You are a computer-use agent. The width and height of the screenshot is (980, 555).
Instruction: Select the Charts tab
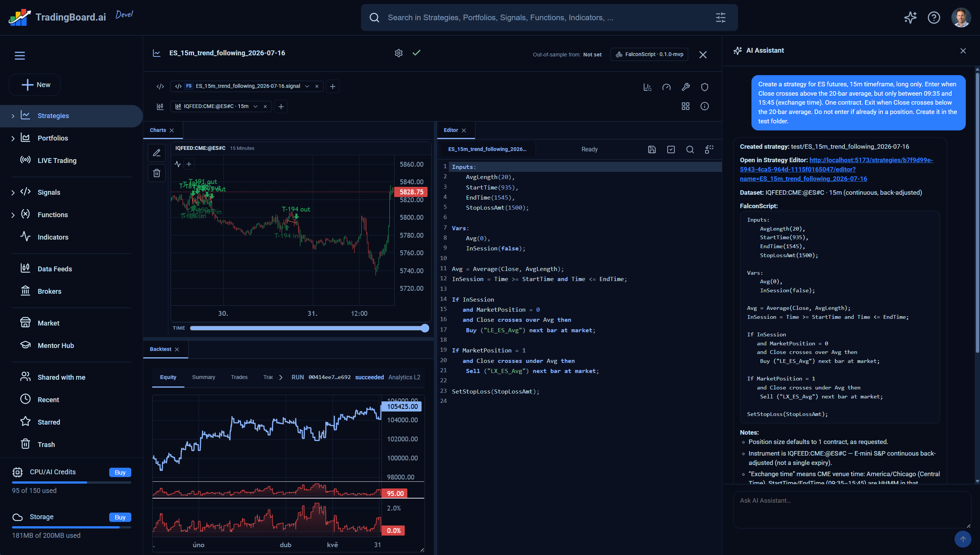click(x=157, y=130)
